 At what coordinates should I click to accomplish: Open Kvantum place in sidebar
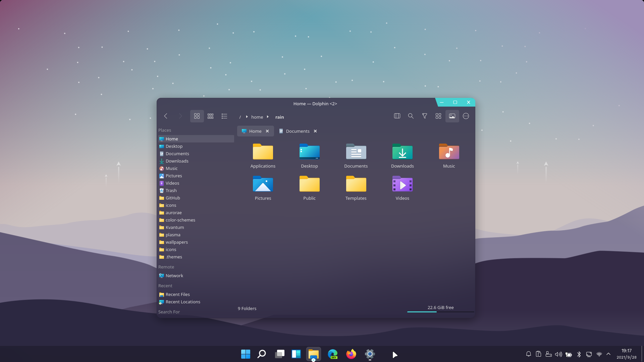pyautogui.click(x=196, y=227)
